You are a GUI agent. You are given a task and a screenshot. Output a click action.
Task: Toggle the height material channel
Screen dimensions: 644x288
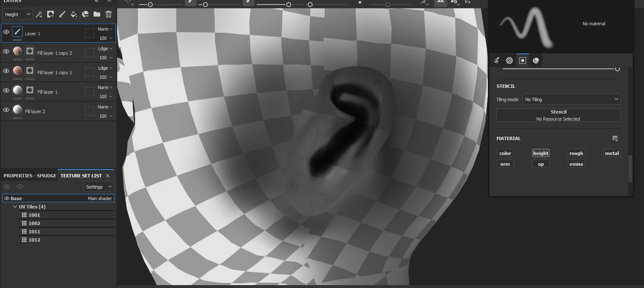pos(540,153)
